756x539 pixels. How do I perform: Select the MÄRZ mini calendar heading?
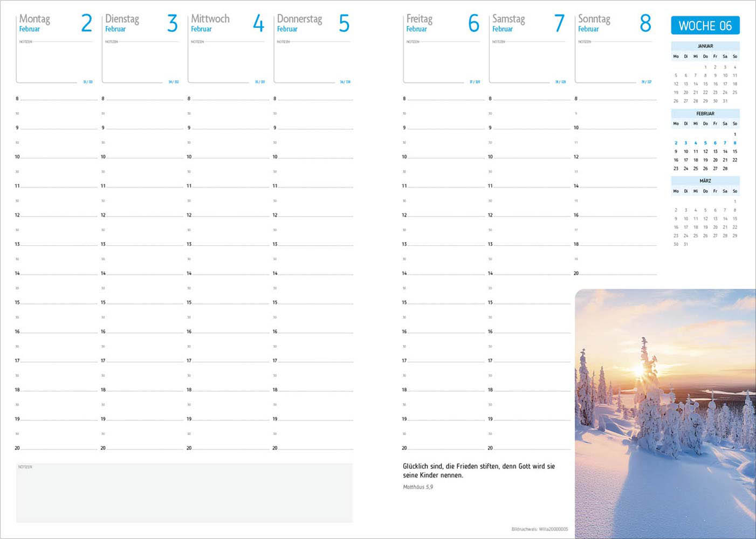pos(705,181)
